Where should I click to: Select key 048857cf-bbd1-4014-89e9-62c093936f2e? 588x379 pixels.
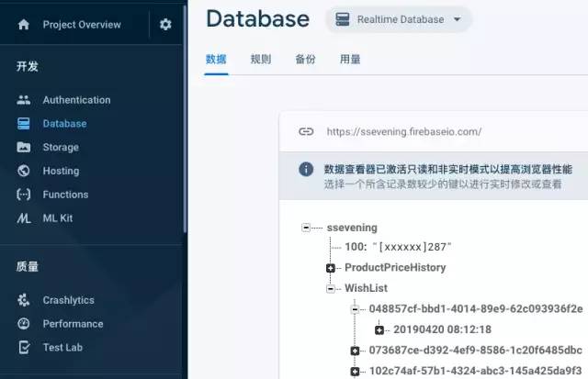coord(476,308)
